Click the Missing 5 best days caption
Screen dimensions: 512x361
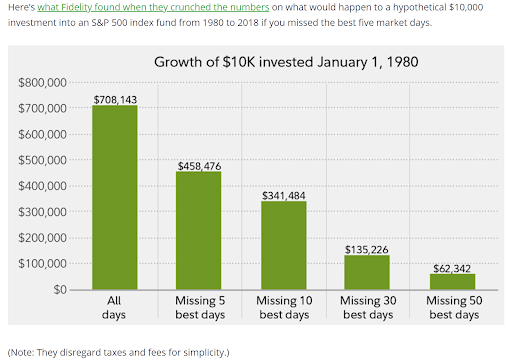(x=200, y=307)
